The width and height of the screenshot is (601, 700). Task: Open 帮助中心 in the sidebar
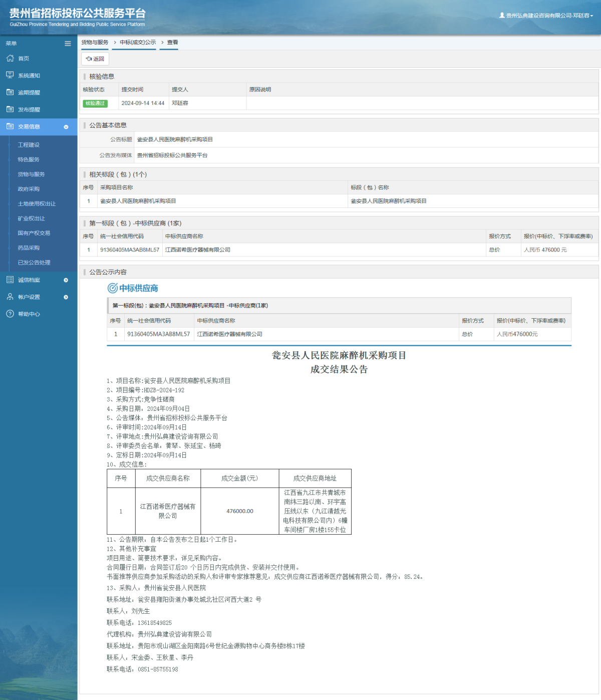[29, 314]
